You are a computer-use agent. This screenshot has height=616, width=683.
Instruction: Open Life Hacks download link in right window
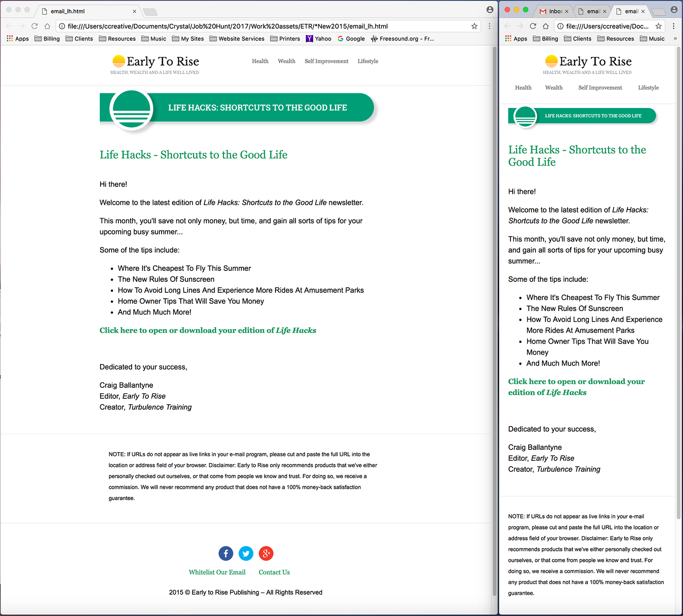point(576,387)
